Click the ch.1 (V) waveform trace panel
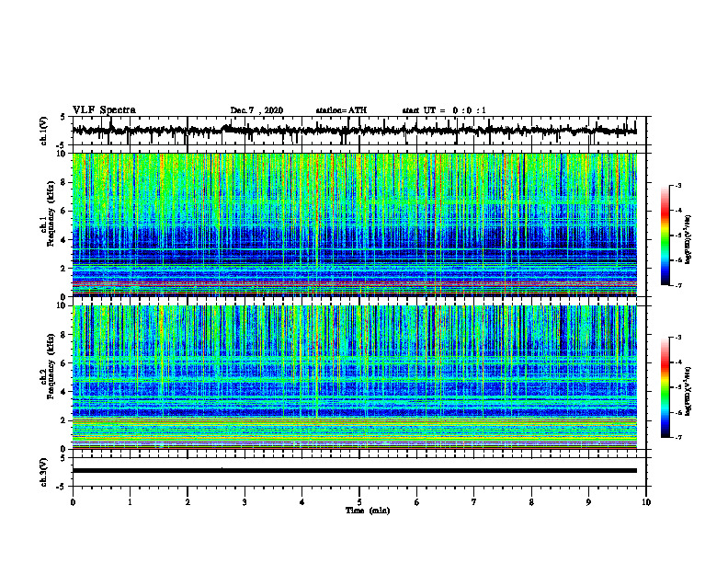Screen dimensions: 728x563 pyautogui.click(x=359, y=131)
